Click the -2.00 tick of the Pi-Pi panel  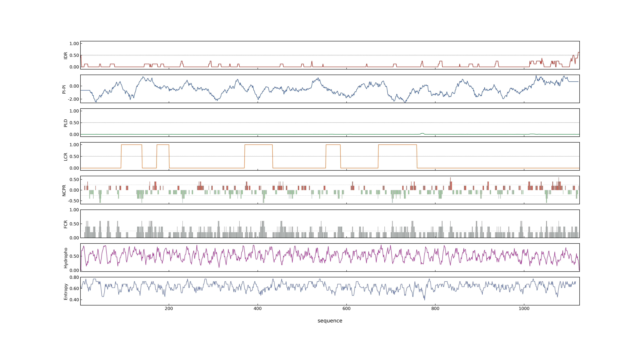[73, 99]
